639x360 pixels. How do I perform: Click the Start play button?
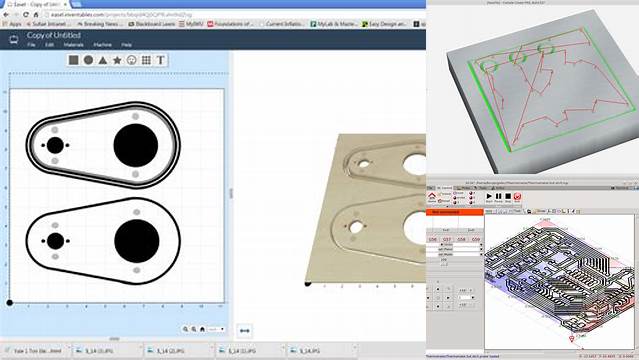pyautogui.click(x=489, y=197)
